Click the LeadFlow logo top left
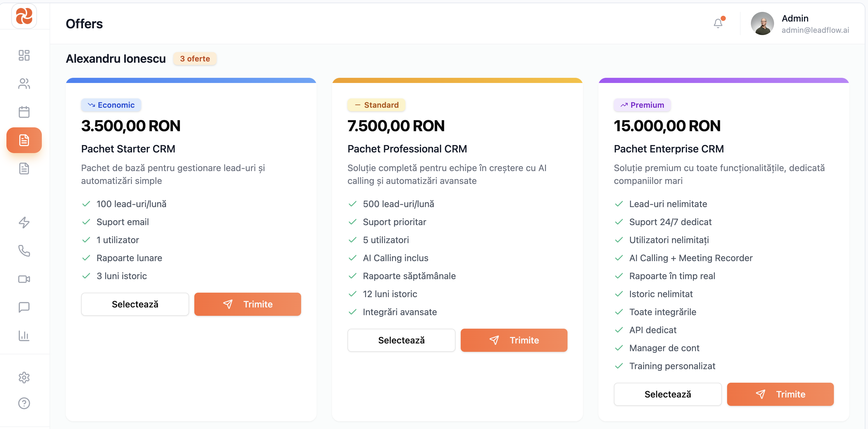The height and width of the screenshot is (429, 868). [x=24, y=16]
